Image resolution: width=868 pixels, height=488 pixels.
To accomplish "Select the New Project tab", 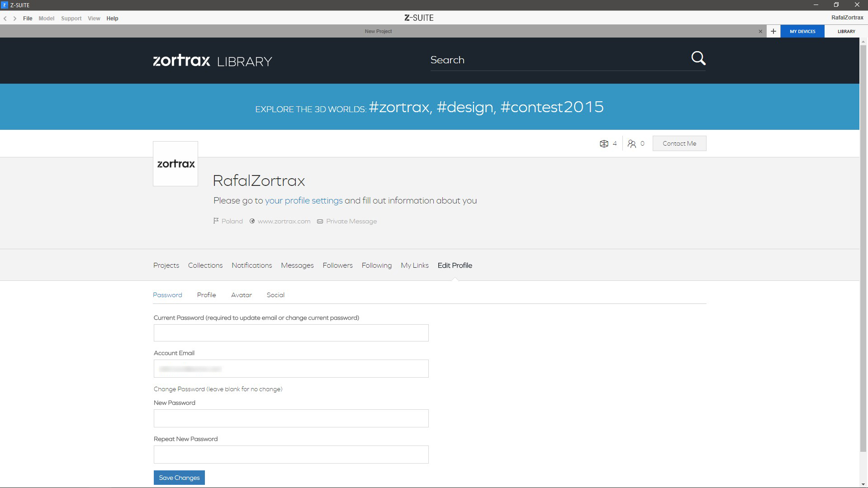I will 378,31.
